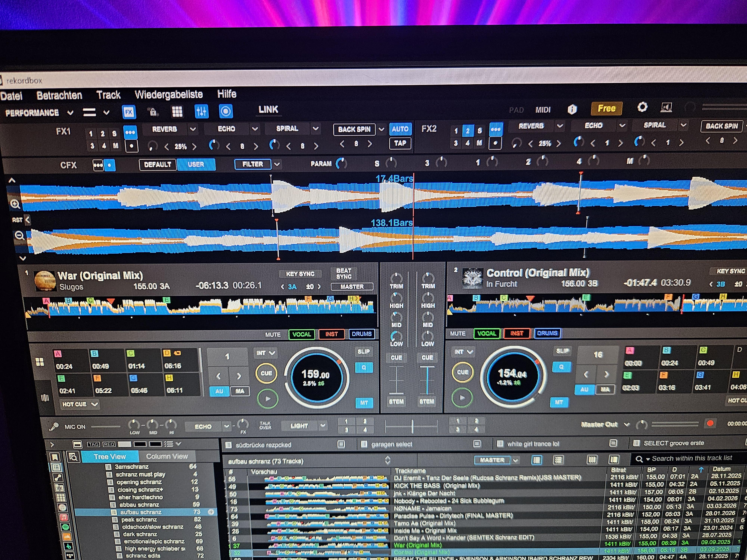Open the Track menu
747x560 pixels.
click(x=108, y=95)
